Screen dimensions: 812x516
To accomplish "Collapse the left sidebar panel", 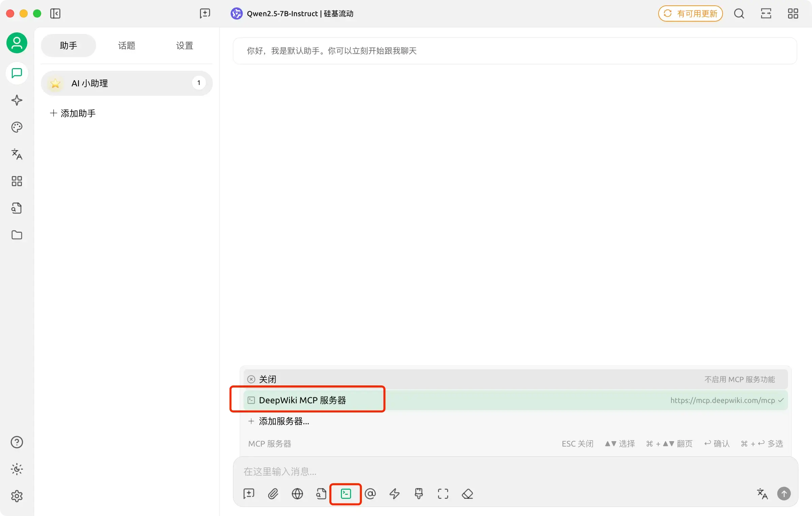I will click(x=55, y=13).
